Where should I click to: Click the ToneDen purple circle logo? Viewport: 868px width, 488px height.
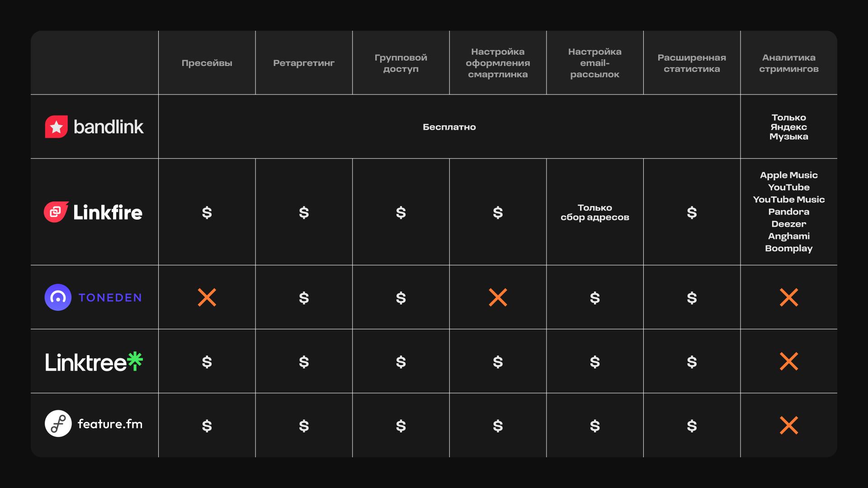(x=58, y=297)
